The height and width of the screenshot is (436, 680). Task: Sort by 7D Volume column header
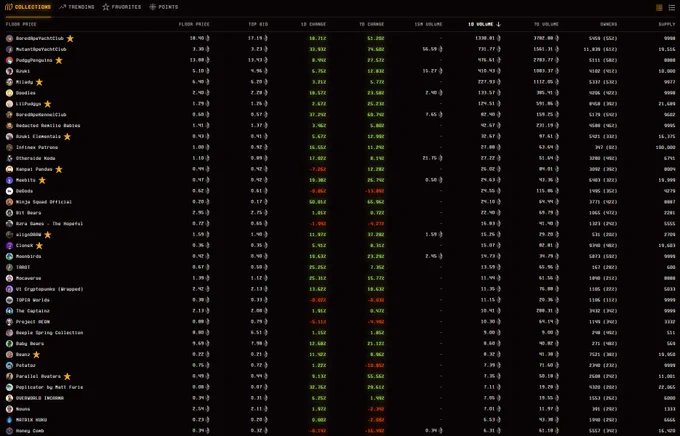pos(546,24)
